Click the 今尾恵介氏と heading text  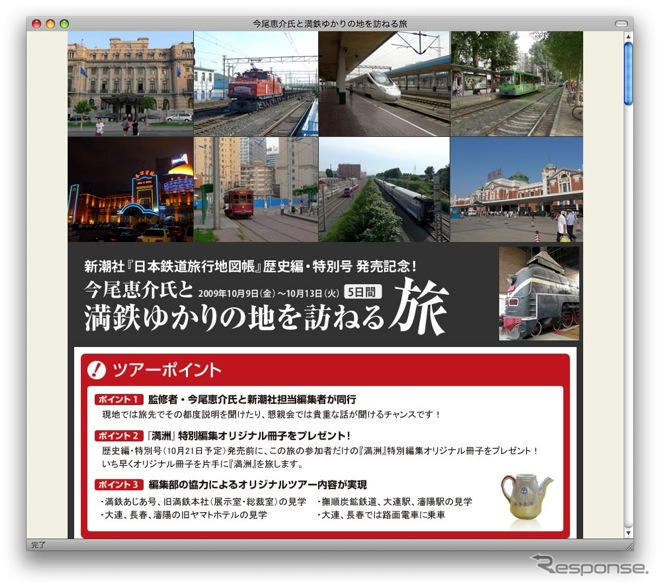pos(139,289)
